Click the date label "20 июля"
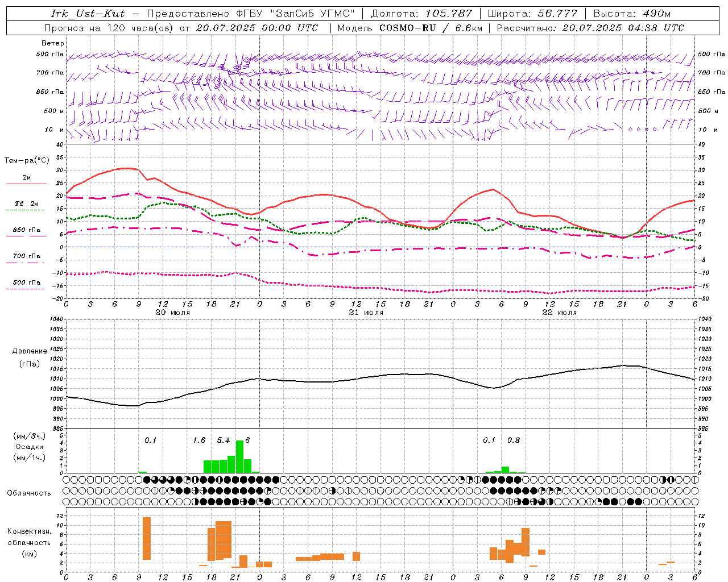Viewport: 728px width, 582px height. (x=173, y=312)
